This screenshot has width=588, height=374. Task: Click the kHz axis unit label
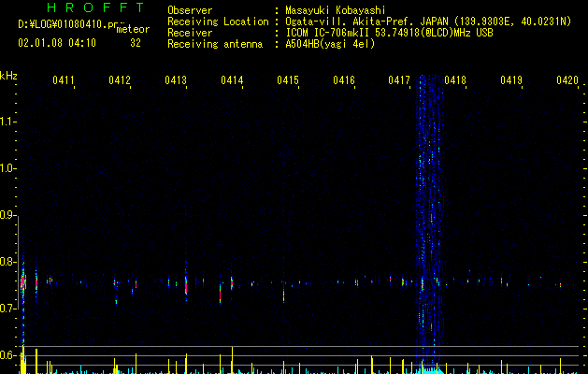[8, 76]
